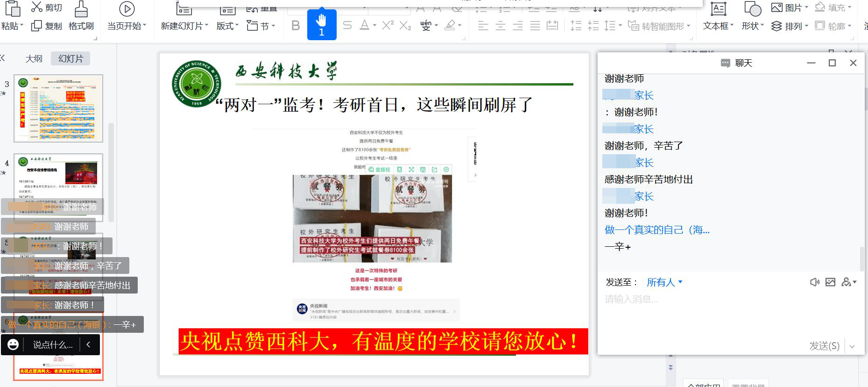
Task: Toggle subscript X₂ formatting
Action: coord(405,25)
